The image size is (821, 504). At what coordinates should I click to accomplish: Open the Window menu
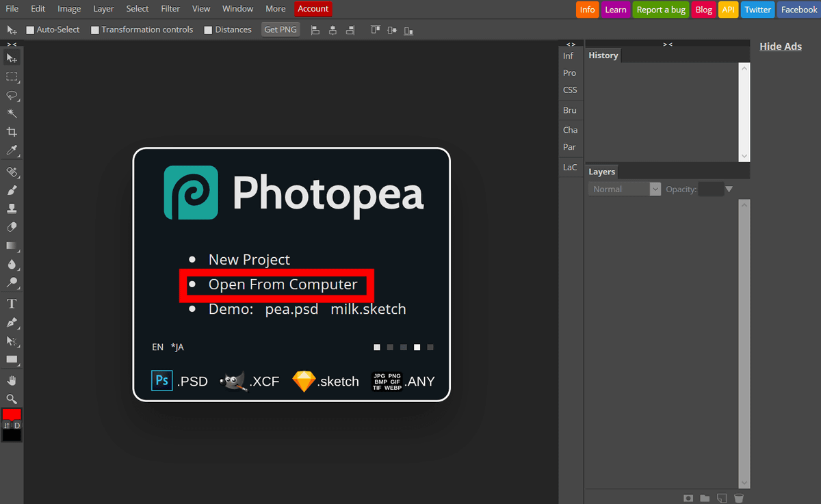click(x=238, y=9)
